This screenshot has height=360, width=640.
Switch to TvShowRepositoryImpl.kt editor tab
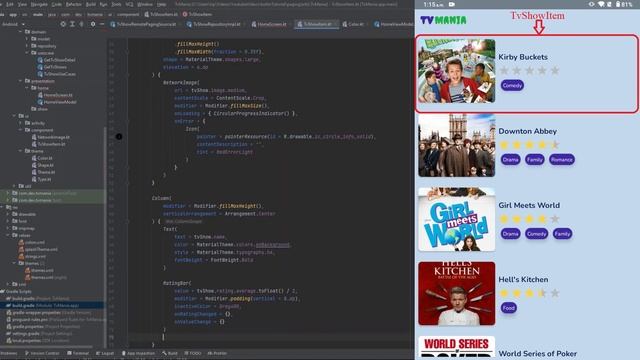click(x=213, y=24)
